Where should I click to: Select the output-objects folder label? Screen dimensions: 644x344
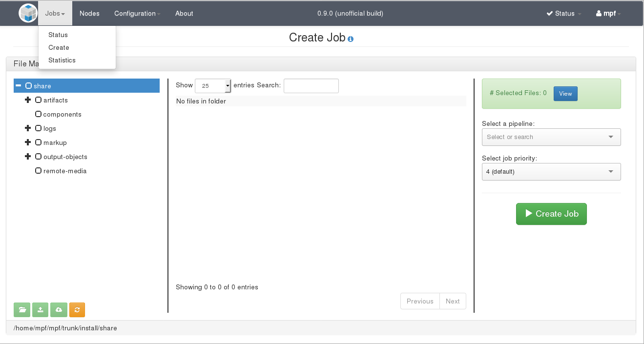(65, 157)
